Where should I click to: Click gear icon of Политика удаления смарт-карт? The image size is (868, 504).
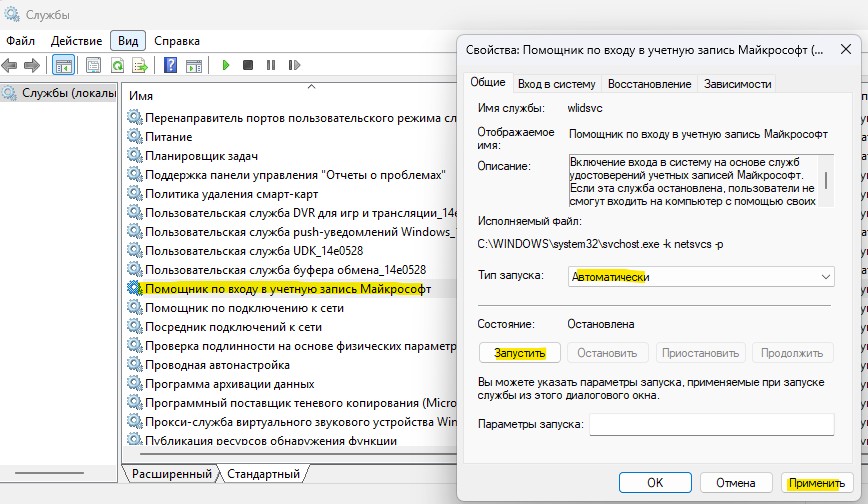135,194
